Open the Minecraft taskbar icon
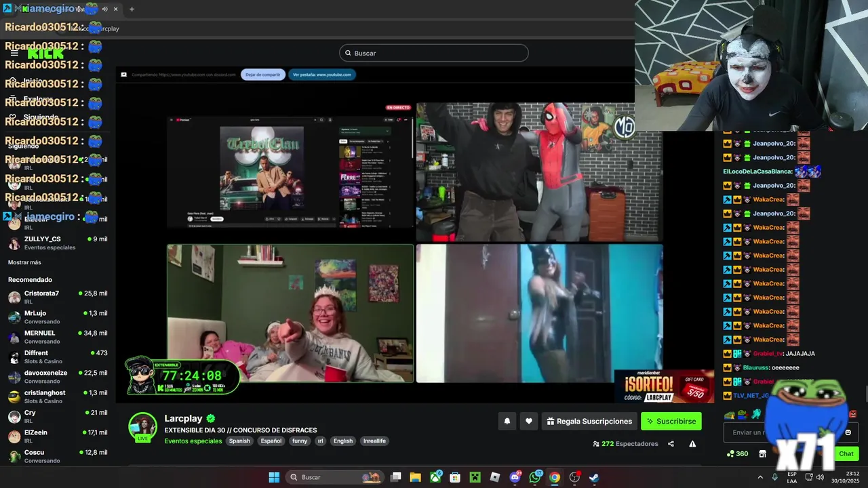 point(475,477)
